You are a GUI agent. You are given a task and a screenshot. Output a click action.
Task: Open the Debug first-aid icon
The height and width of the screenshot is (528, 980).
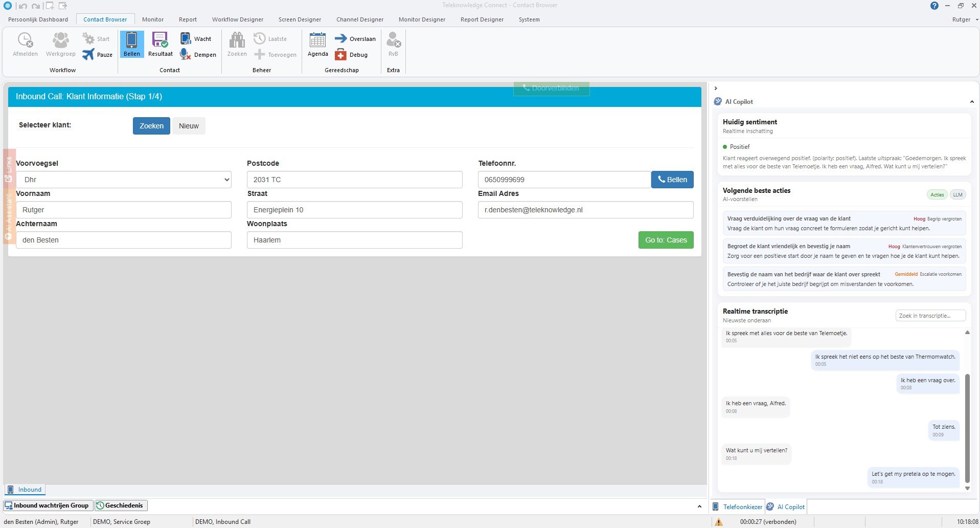(x=340, y=54)
